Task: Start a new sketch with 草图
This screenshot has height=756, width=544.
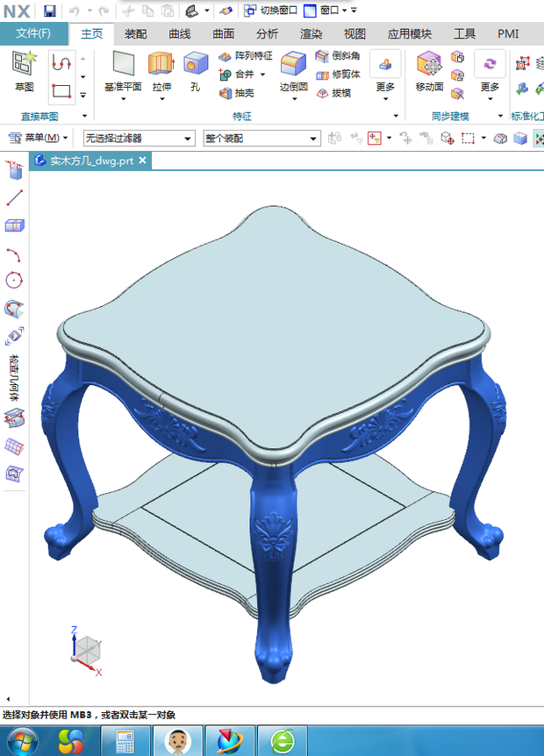Action: pyautogui.click(x=24, y=70)
